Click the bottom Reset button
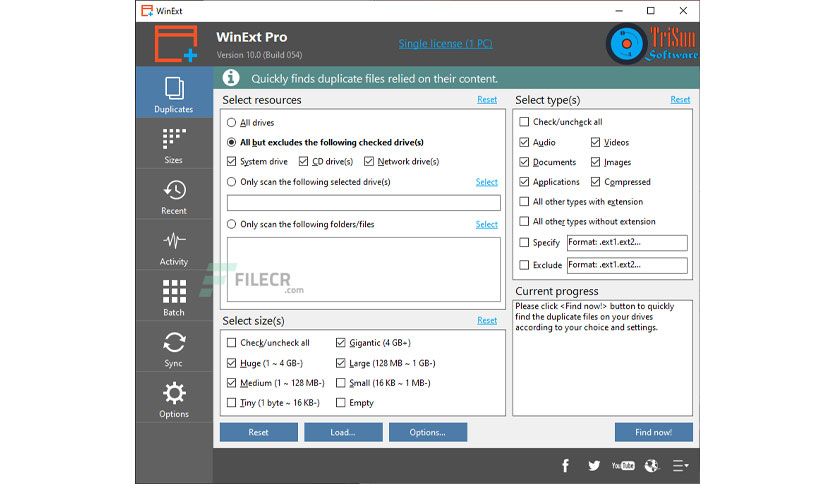This screenshot has width=836, height=484. click(x=259, y=432)
